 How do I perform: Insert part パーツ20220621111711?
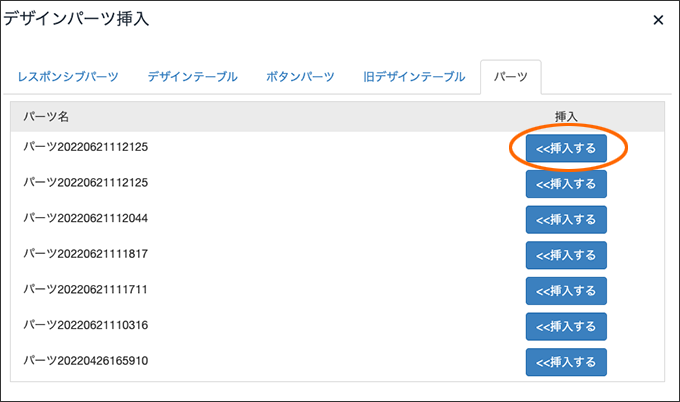click(x=566, y=291)
